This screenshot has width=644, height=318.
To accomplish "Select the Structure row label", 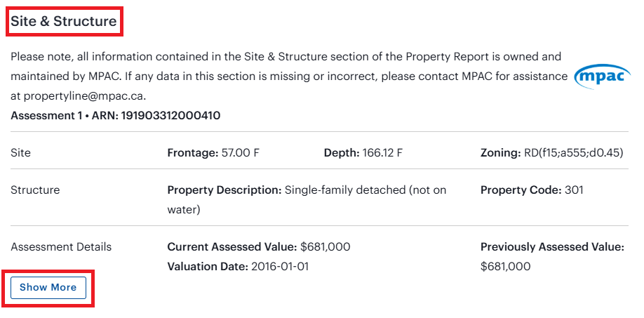I will coord(35,190).
